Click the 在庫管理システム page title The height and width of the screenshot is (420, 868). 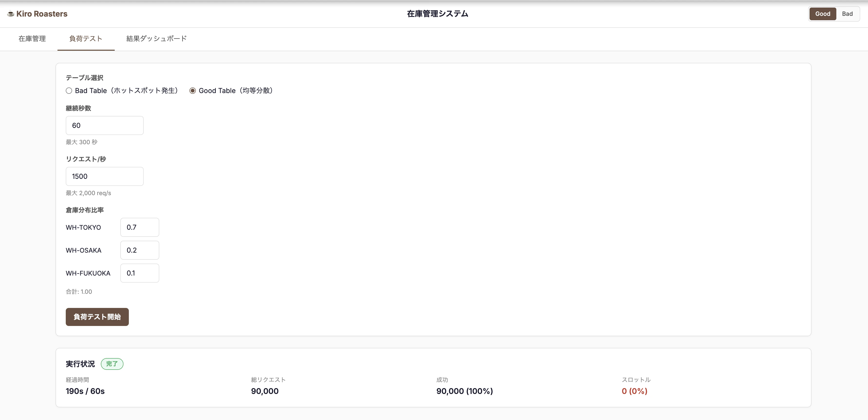[x=437, y=14]
